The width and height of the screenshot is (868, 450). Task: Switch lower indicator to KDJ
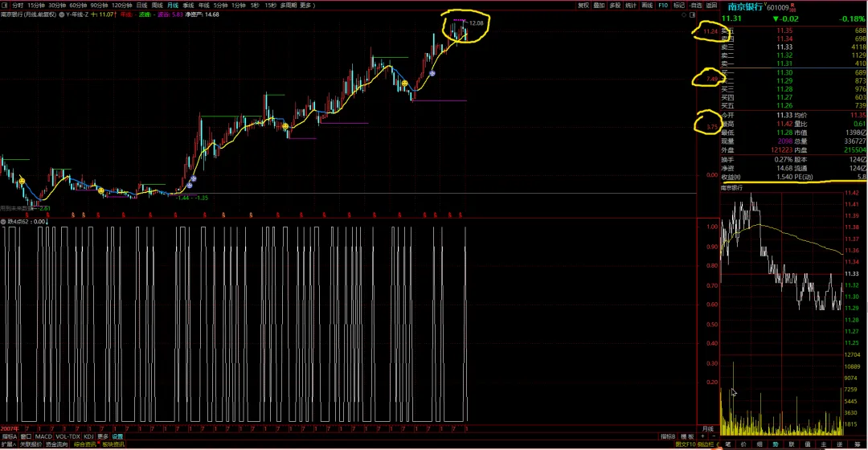(88, 436)
